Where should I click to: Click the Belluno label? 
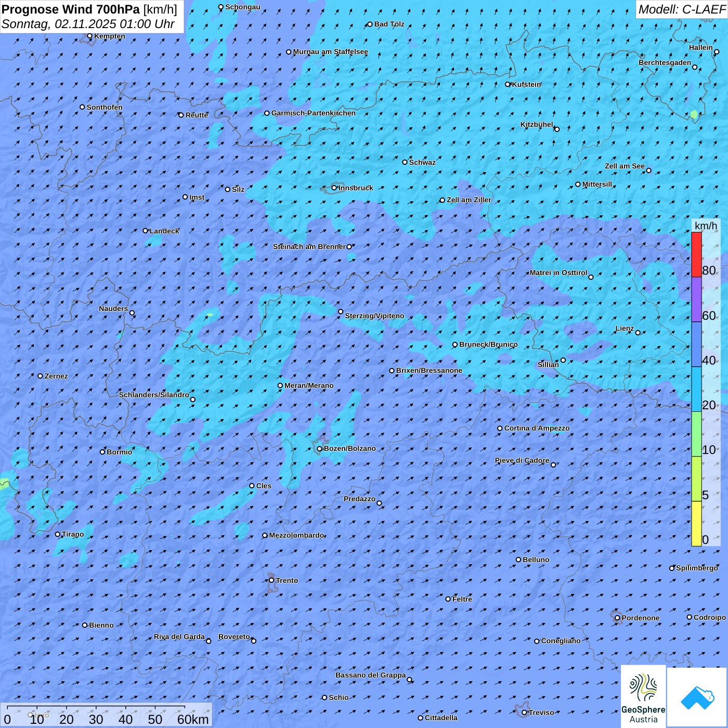point(536,560)
